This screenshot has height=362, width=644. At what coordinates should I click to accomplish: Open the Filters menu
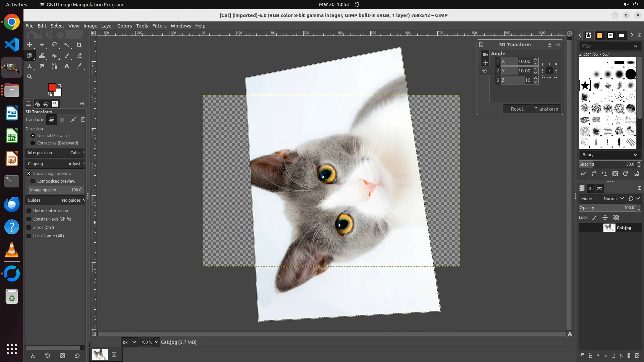coord(159,26)
